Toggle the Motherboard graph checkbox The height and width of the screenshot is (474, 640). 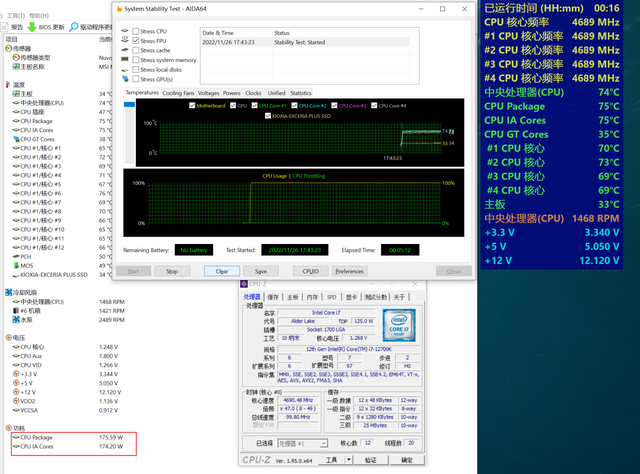(x=194, y=105)
